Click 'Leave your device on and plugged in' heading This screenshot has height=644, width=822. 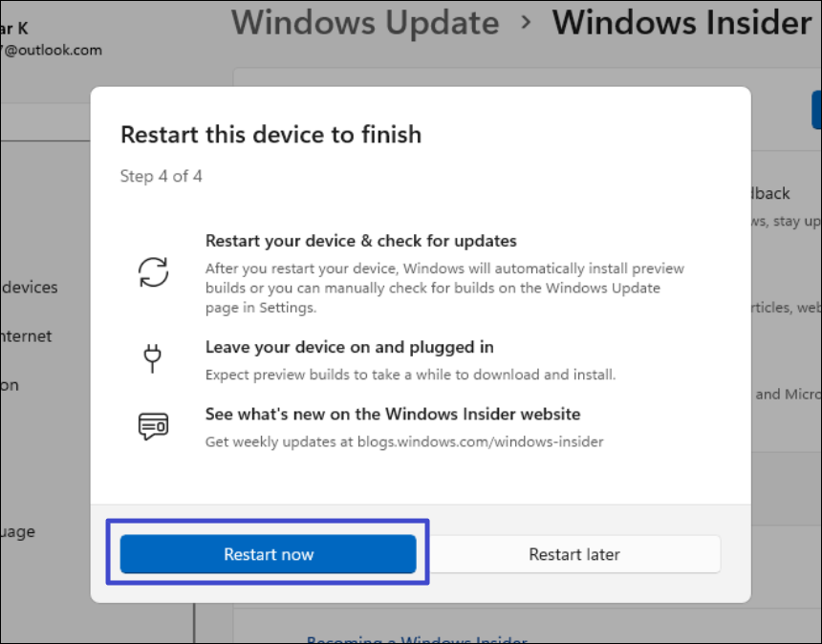tap(349, 347)
